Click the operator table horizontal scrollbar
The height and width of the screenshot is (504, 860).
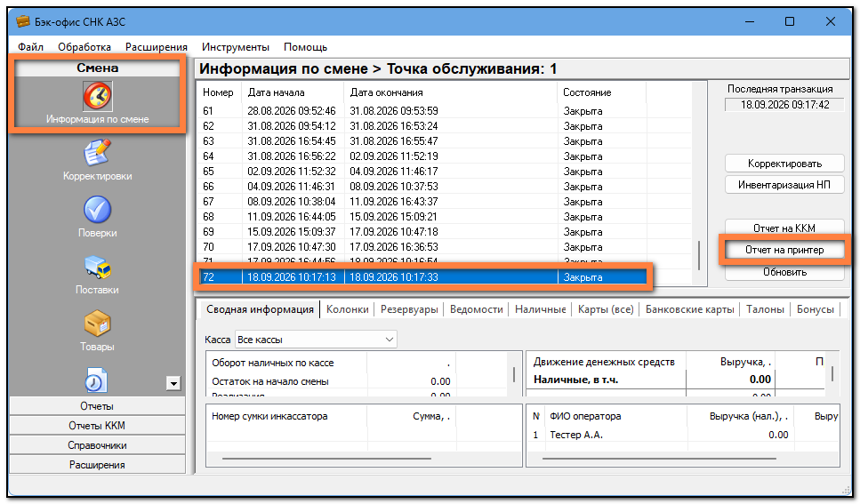tap(659, 459)
